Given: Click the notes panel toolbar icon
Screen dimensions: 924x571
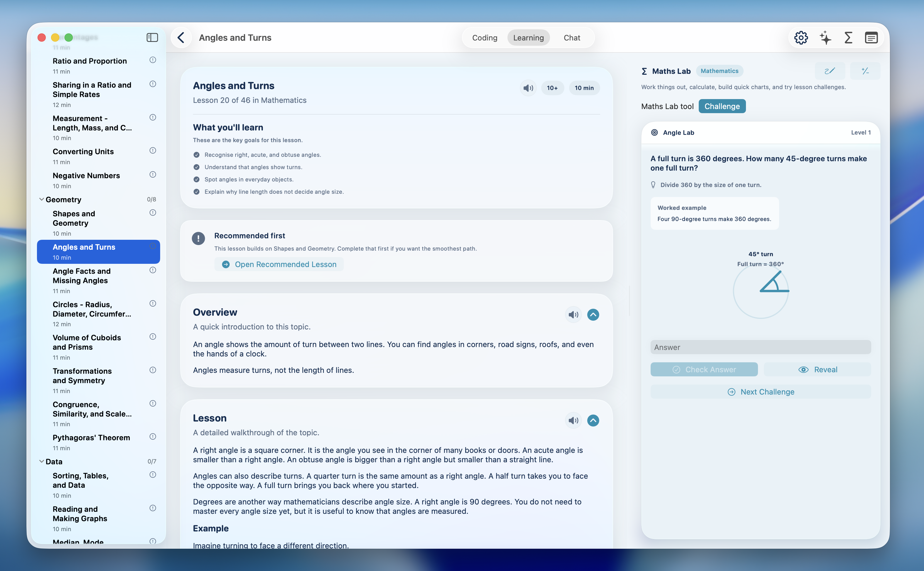Looking at the screenshot, I should (871, 38).
